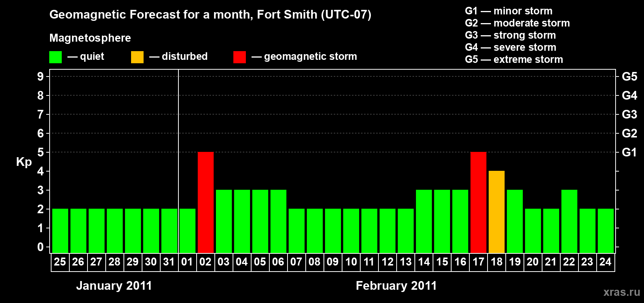
Task: Click the green bar for January 31
Action: tap(169, 231)
